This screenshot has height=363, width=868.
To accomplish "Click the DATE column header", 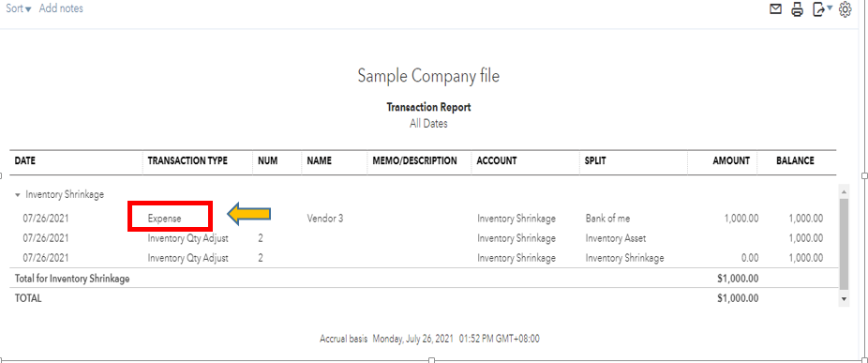I will coord(24,160).
